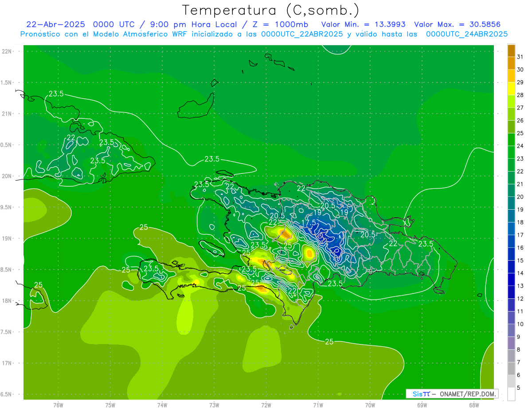Select the '0000UTC_22ABR2025' initialization timestamp

coord(302,34)
